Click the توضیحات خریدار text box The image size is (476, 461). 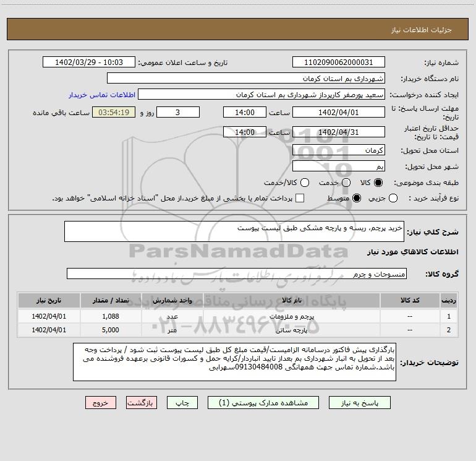pos(234,362)
